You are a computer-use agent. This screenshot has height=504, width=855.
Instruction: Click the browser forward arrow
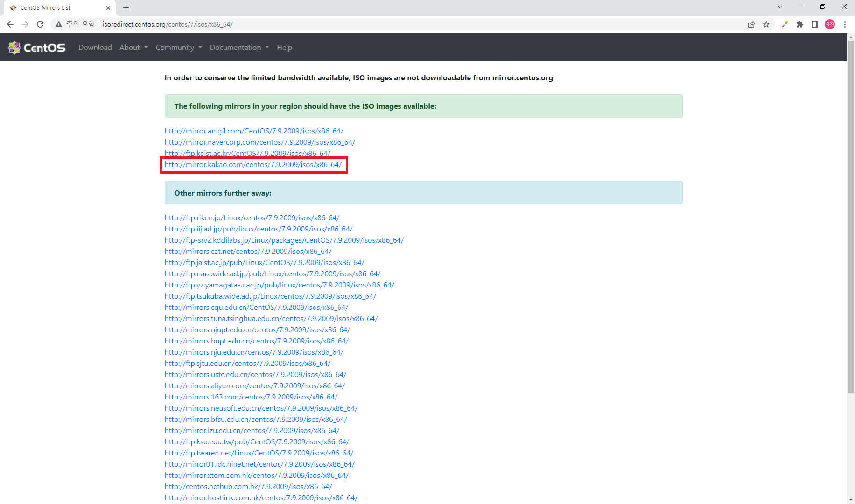(x=25, y=24)
